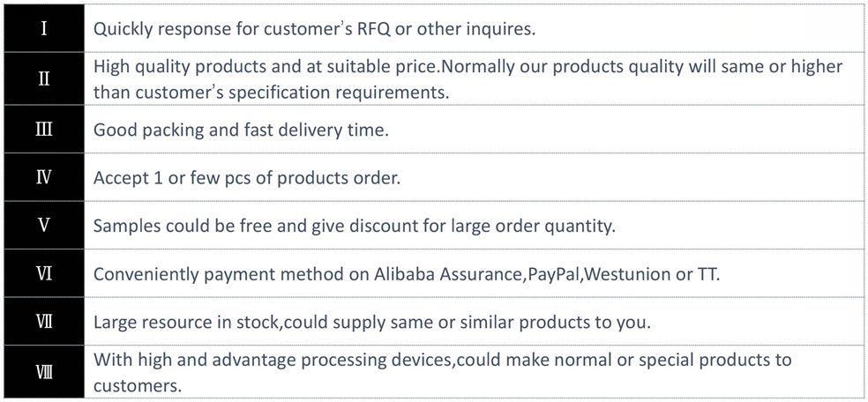The height and width of the screenshot is (402, 868).
Task: Click the Roman numeral III cell
Action: point(43,130)
